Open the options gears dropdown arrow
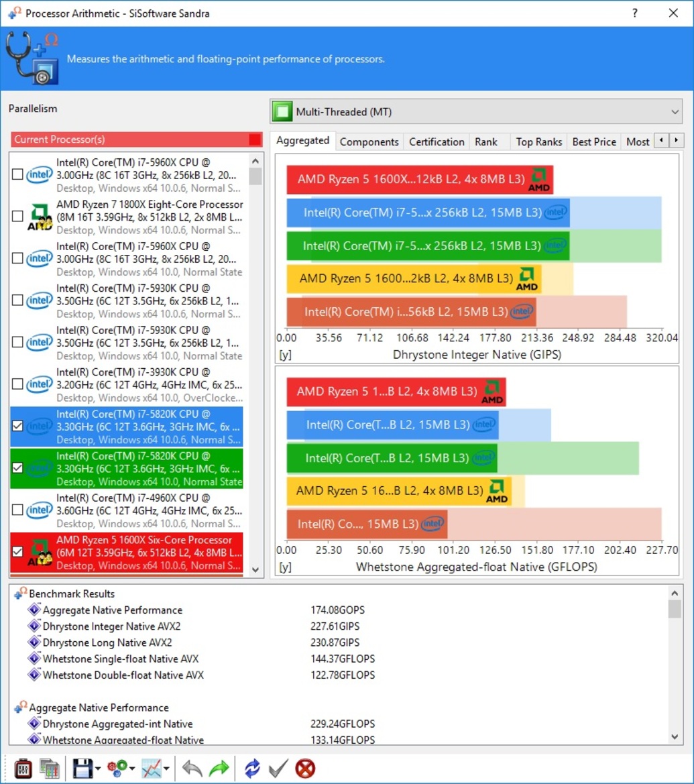 click(132, 769)
